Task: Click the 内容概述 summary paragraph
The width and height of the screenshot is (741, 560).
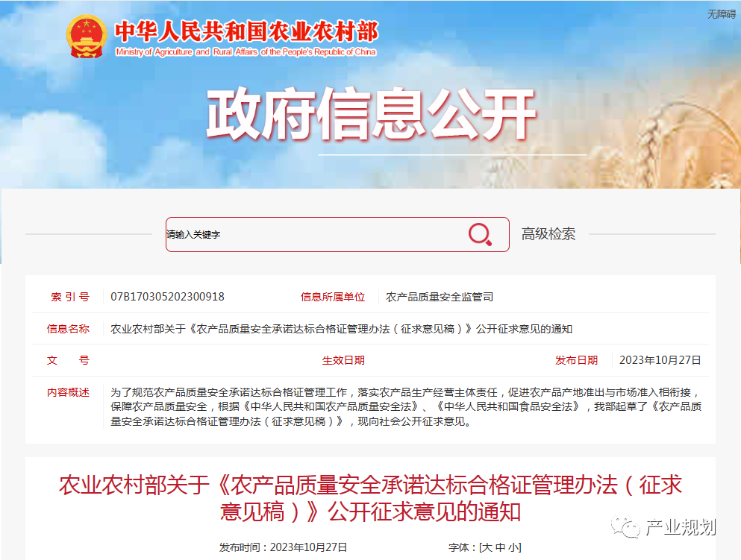Action: pyautogui.click(x=406, y=406)
